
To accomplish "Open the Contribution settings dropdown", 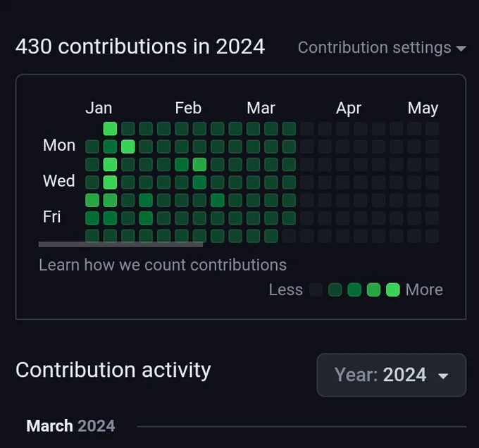I will click(382, 48).
